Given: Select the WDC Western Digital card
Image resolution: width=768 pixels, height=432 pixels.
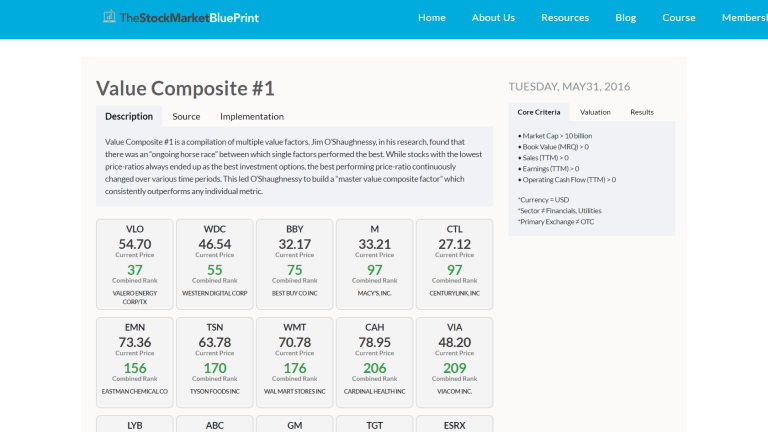Looking at the screenshot, I should coord(215,264).
